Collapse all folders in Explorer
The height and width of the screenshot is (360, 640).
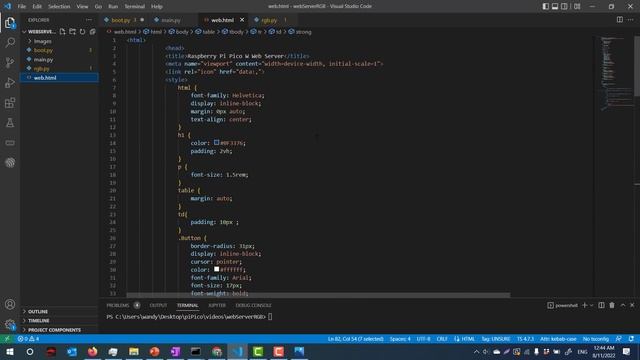[93, 31]
